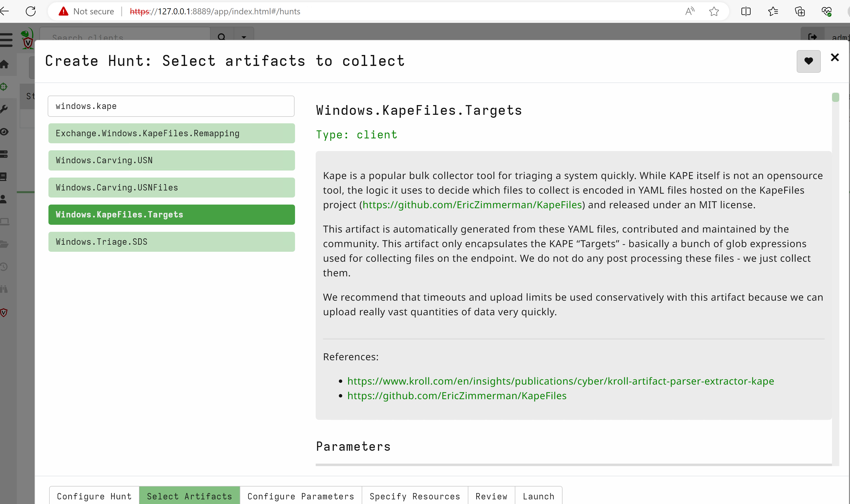The height and width of the screenshot is (504, 850).
Task: Open Virtual Filesystem folder icon
Action: click(4, 244)
